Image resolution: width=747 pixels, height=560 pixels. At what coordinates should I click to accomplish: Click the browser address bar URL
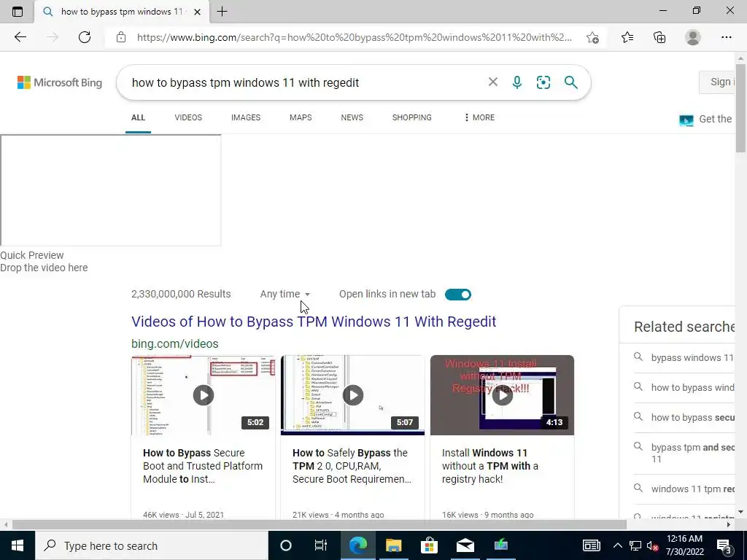click(x=355, y=37)
